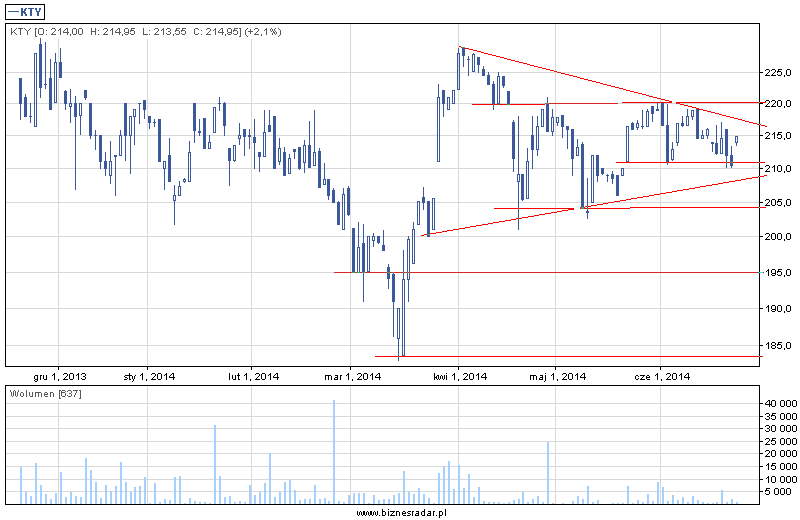Click the 215,0 price axis label
This screenshot has height=520, width=800.
[778, 136]
